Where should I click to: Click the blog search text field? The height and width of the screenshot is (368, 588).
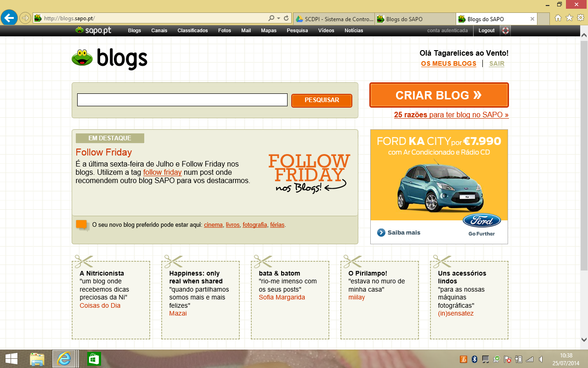click(x=182, y=100)
